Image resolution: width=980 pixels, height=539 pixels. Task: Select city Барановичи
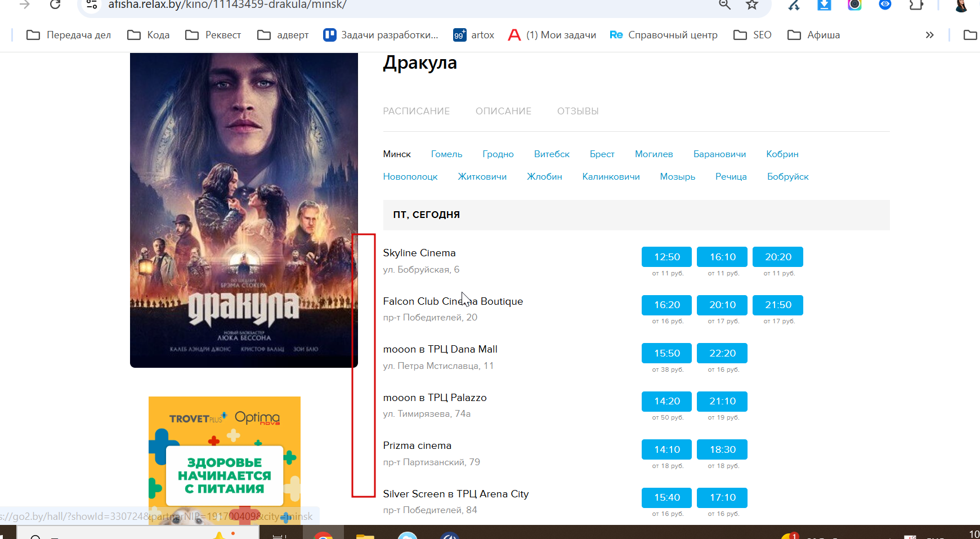click(720, 154)
